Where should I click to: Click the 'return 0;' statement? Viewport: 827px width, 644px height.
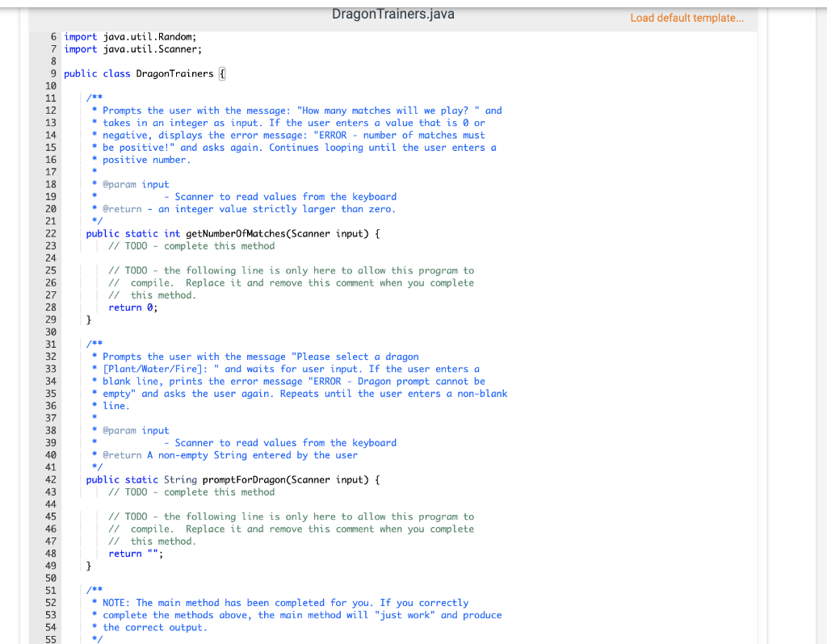click(x=133, y=307)
